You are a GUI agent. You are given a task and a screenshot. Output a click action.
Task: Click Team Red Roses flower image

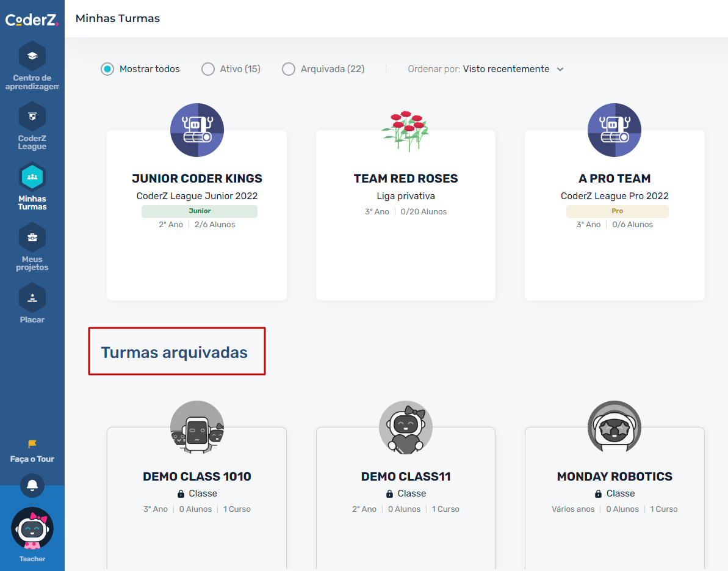405,131
